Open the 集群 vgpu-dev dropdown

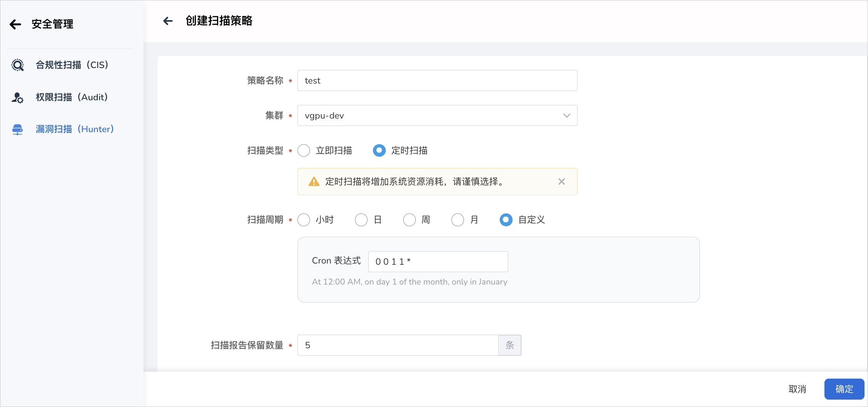tap(437, 115)
